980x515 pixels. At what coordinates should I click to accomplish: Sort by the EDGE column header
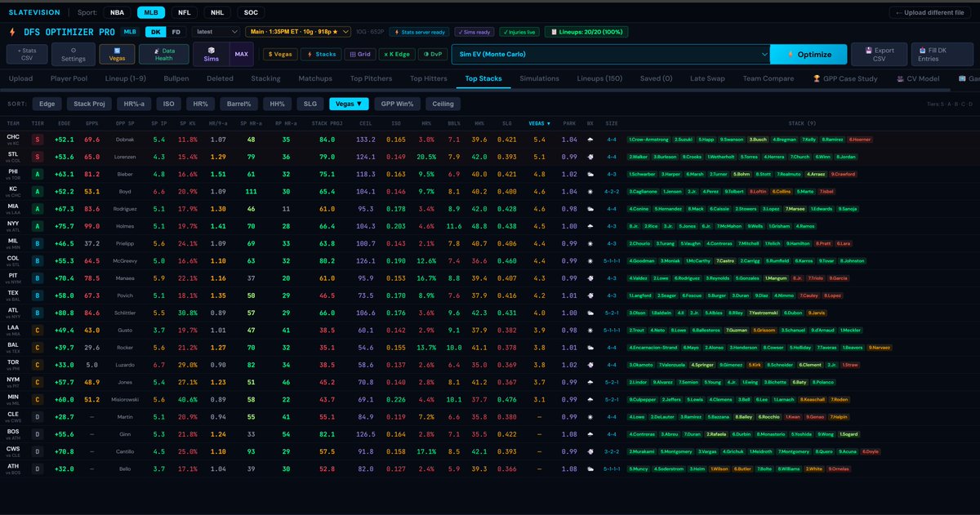tap(65, 123)
